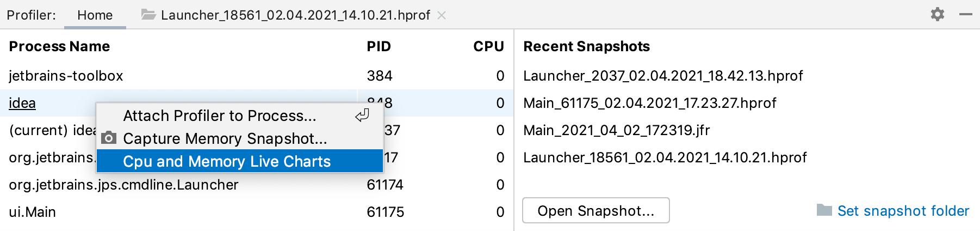Click the folder icon beside Set snapshot folder

[x=824, y=210]
